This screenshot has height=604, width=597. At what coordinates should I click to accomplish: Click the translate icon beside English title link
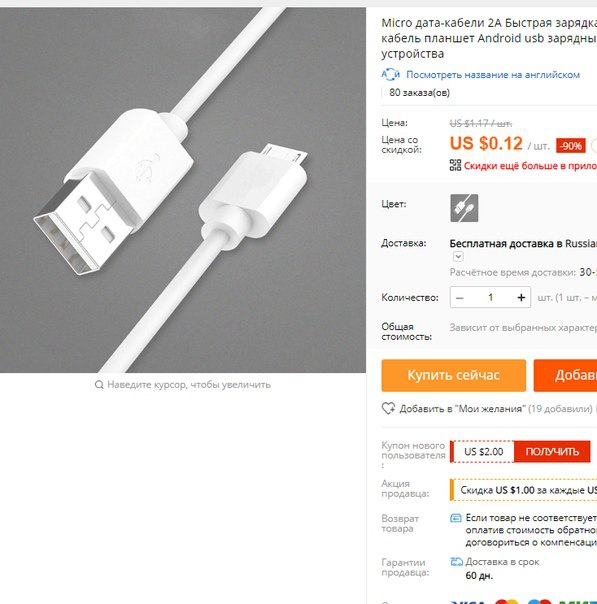point(391,74)
